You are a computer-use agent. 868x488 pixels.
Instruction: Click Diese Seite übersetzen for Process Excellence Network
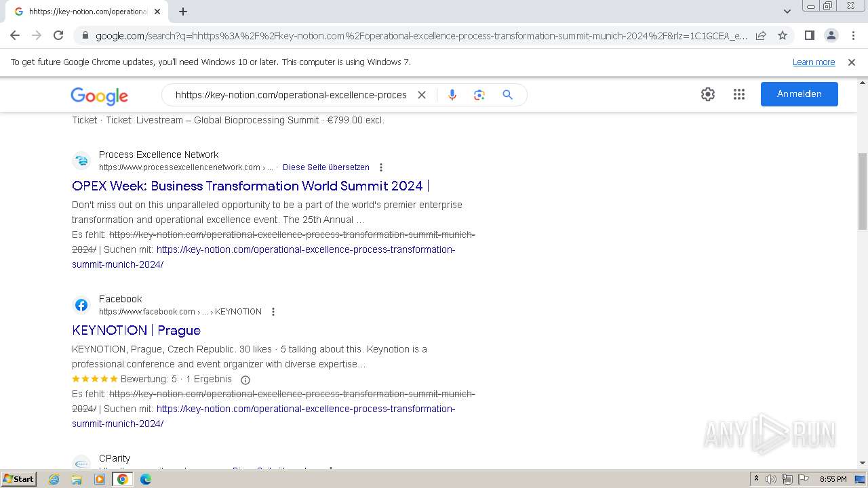tap(326, 167)
